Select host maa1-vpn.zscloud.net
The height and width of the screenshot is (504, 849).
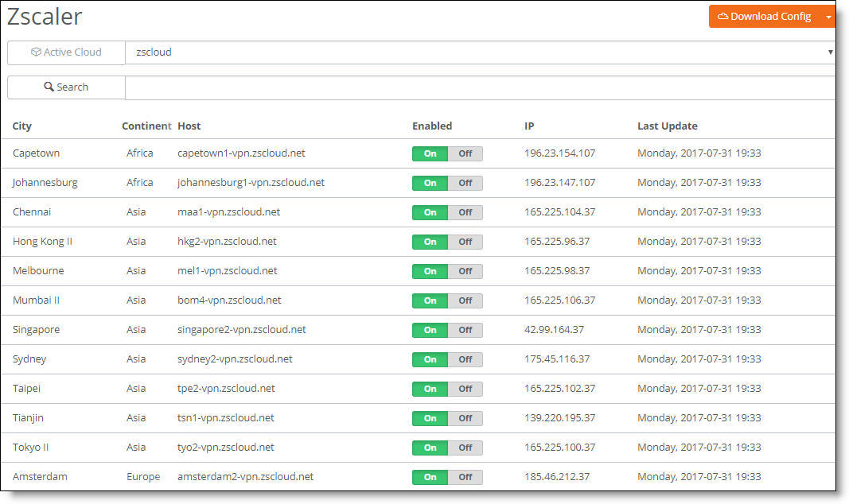click(228, 212)
